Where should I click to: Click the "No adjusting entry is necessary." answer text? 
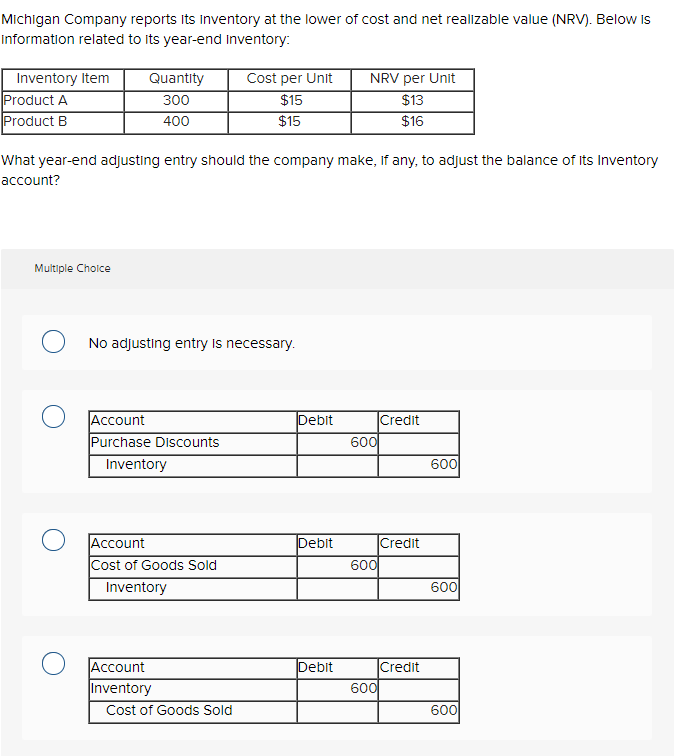(192, 343)
